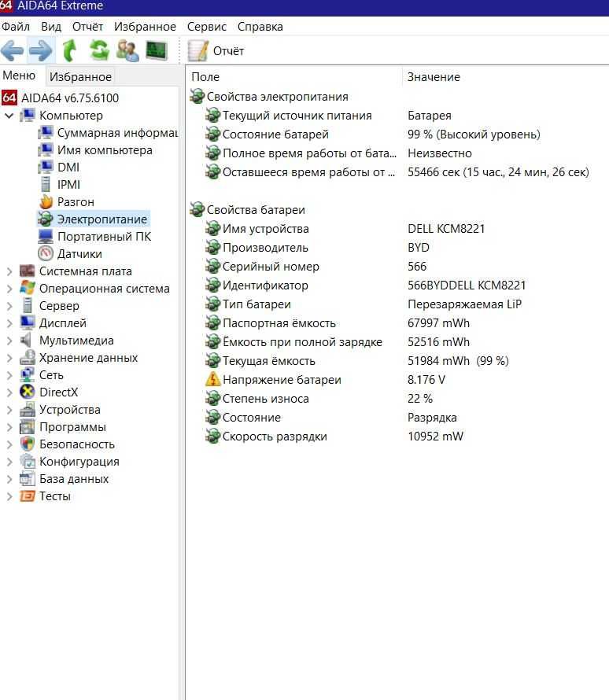The width and height of the screenshot is (609, 700).
Task: Expand the Дисплей tree node
Action: [9, 322]
